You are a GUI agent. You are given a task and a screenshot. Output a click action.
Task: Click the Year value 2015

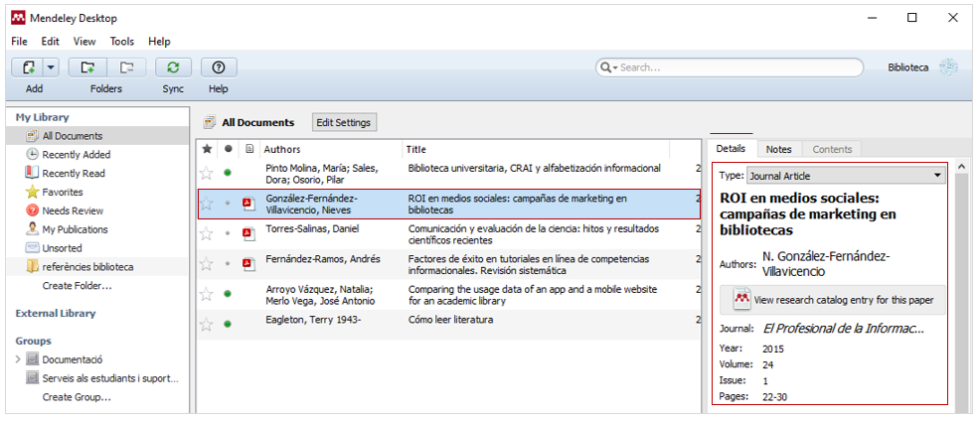pos(773,349)
